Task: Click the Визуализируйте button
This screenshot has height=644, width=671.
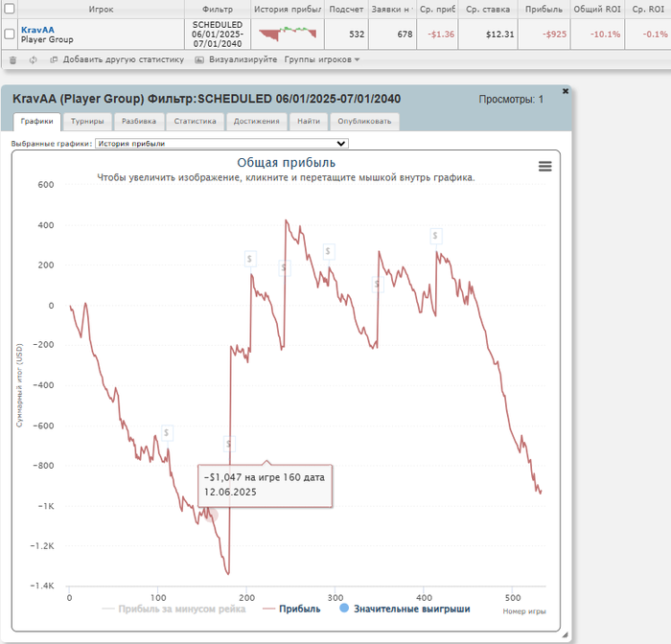Action: click(x=243, y=59)
